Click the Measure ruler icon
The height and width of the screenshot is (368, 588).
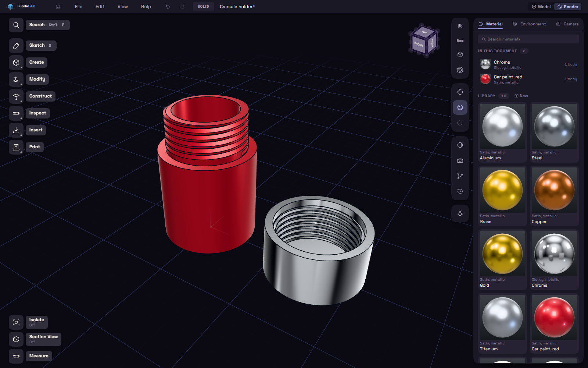pos(16,356)
